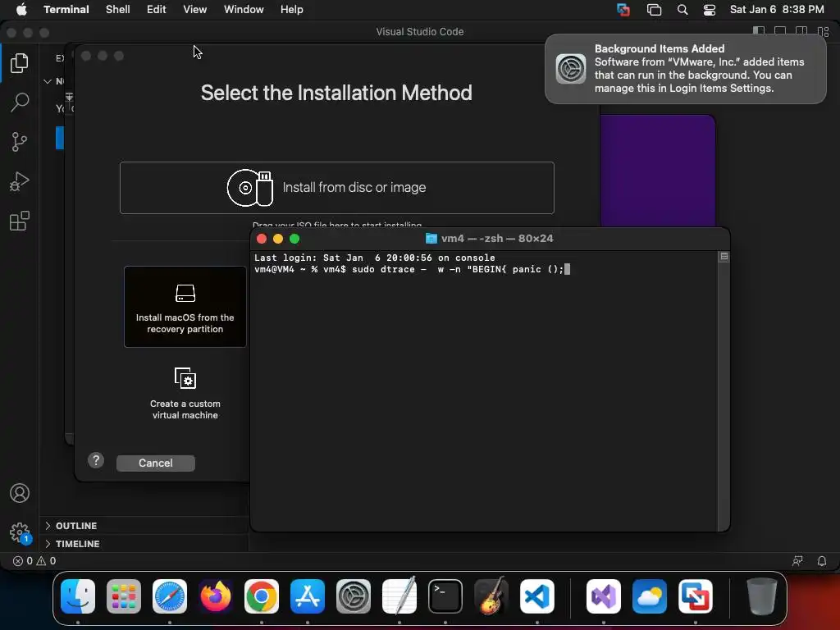Open Weather app from the Dock
840x630 pixels.
click(650, 596)
